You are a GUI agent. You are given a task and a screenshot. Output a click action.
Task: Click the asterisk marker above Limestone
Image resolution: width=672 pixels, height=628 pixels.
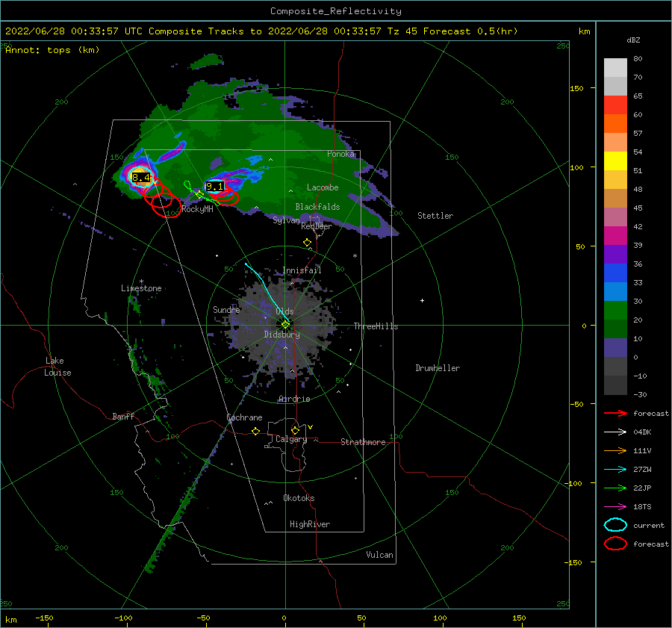pyautogui.click(x=141, y=282)
